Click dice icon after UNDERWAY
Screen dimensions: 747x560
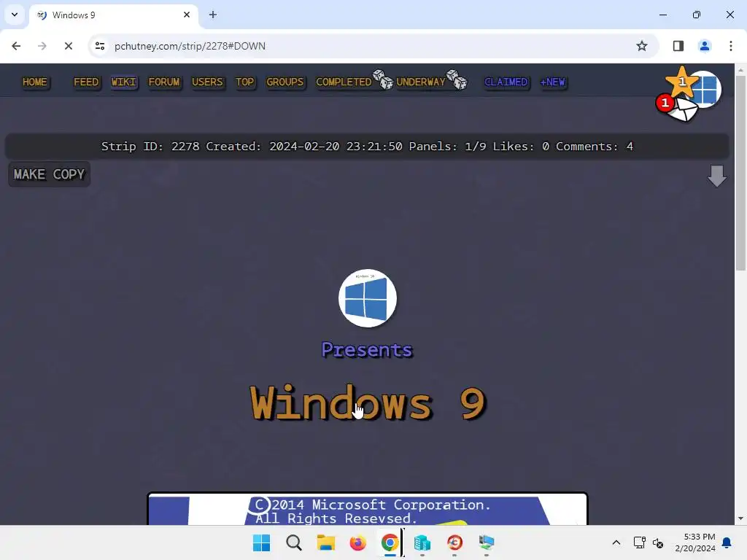pos(457,79)
